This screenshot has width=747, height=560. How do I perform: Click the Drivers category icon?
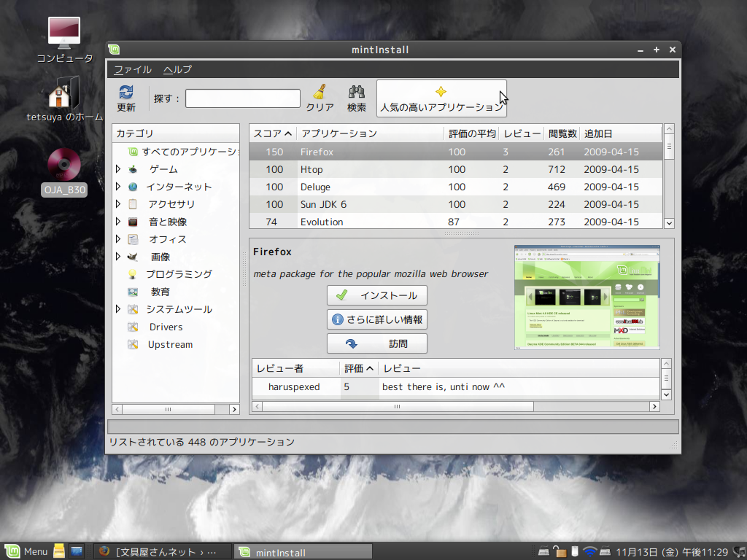pyautogui.click(x=133, y=327)
